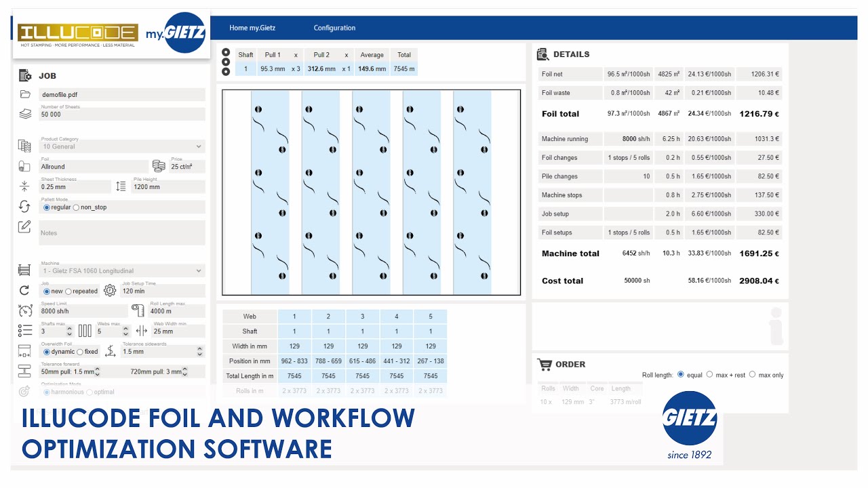
Task: Click the shafts list icon
Action: tap(25, 331)
